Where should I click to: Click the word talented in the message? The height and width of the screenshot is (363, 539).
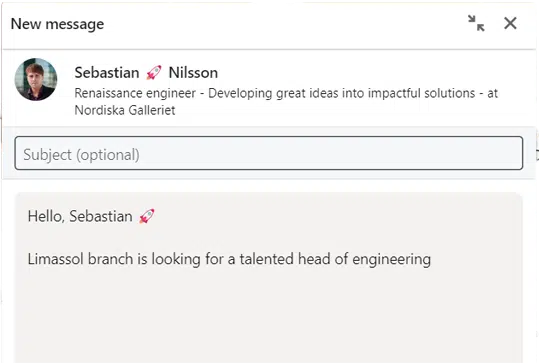(266, 258)
